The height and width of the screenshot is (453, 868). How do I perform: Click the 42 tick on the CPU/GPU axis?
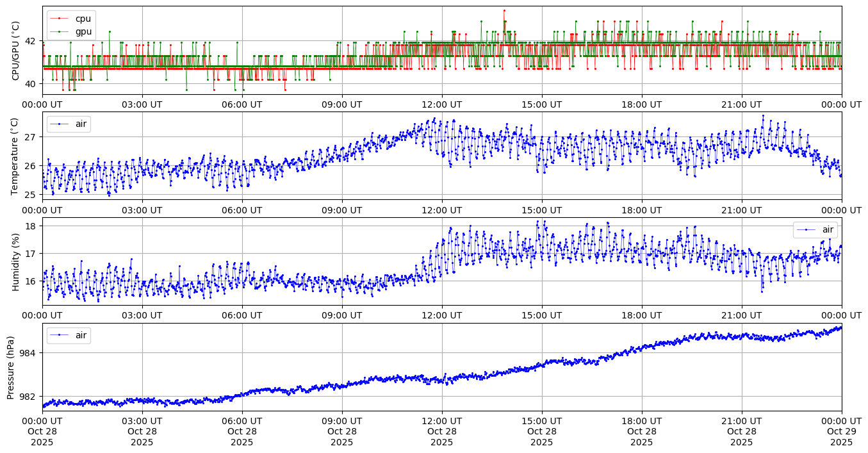point(31,41)
